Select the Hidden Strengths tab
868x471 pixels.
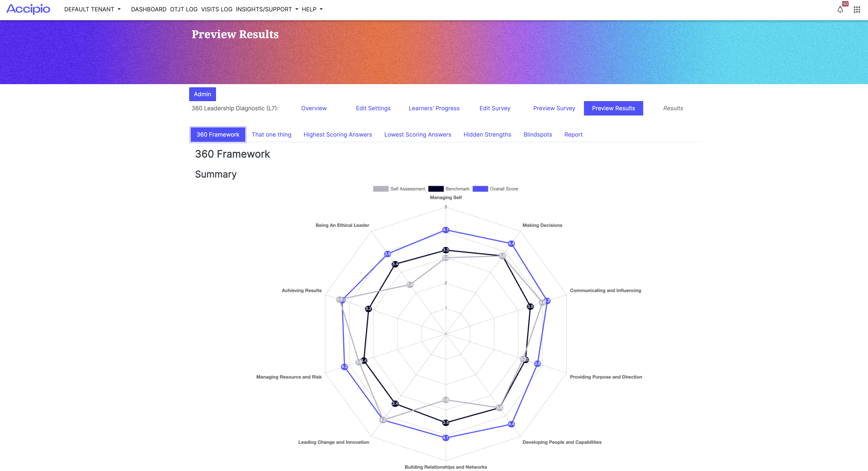pyautogui.click(x=487, y=134)
